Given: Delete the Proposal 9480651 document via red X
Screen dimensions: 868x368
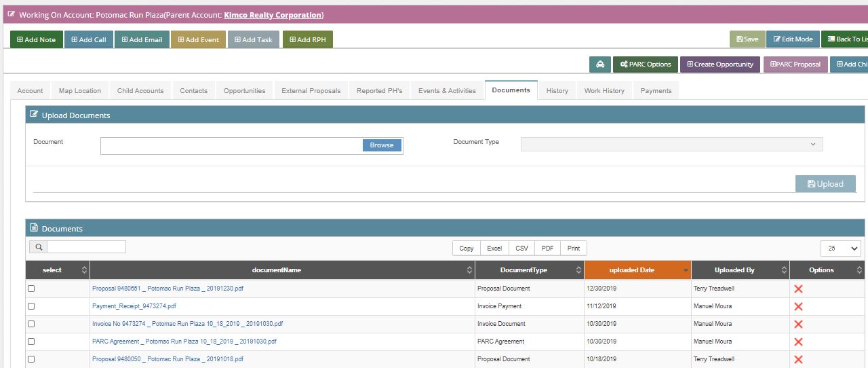Looking at the screenshot, I should [798, 289].
